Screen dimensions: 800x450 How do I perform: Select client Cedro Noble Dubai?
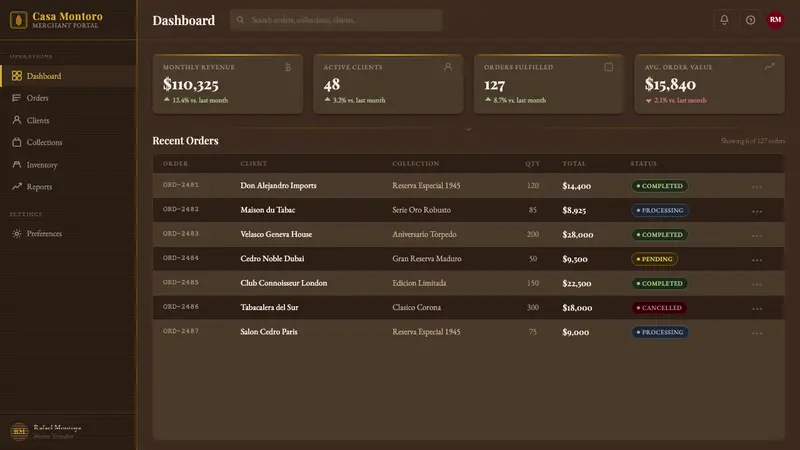pyautogui.click(x=272, y=259)
